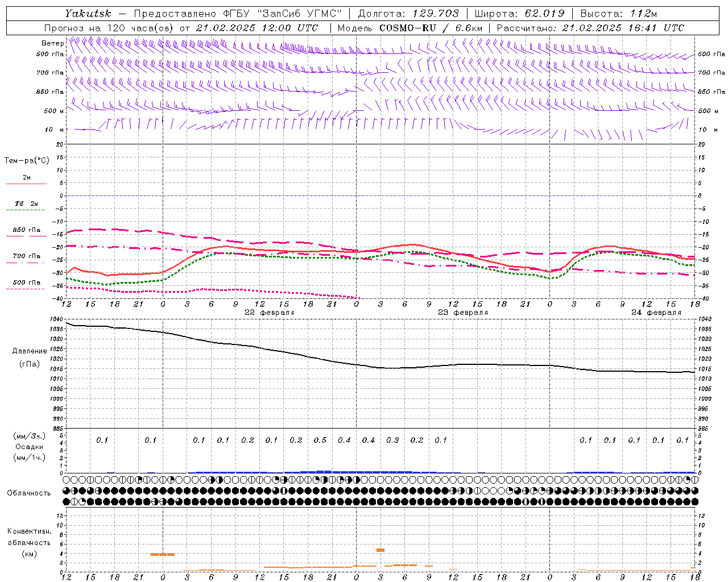Click the 'Тем-ра(°C)' temperature legend title
The image size is (728, 582).
pyautogui.click(x=27, y=161)
